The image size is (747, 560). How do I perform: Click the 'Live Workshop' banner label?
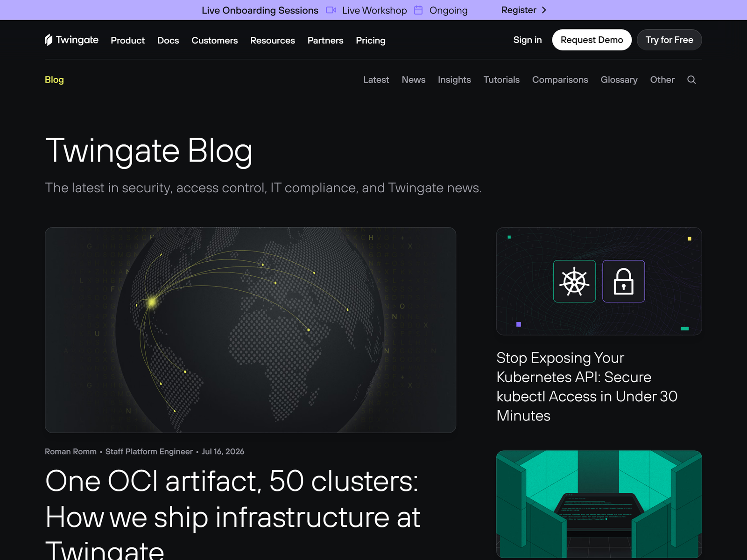tap(374, 10)
